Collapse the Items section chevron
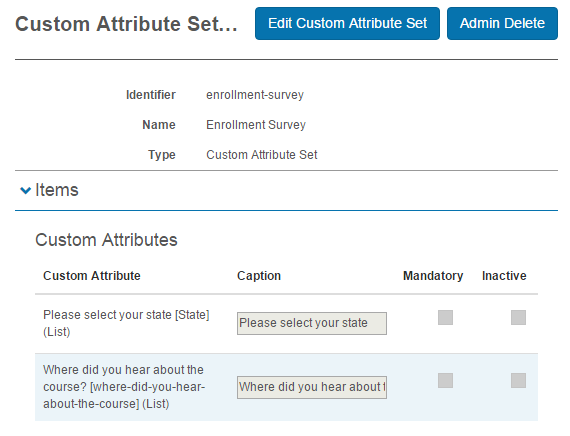 (25, 190)
